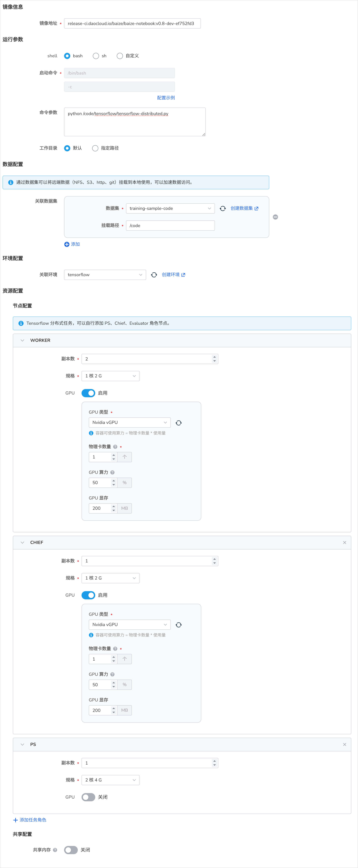
Task: Open the 数据集 dropdown training-sample-code
Action: click(x=170, y=209)
